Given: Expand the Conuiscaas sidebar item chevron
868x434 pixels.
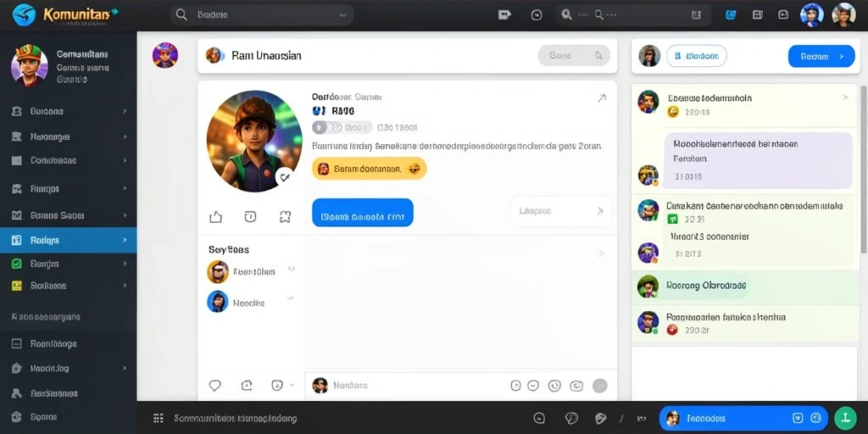Looking at the screenshot, I should coord(125,160).
